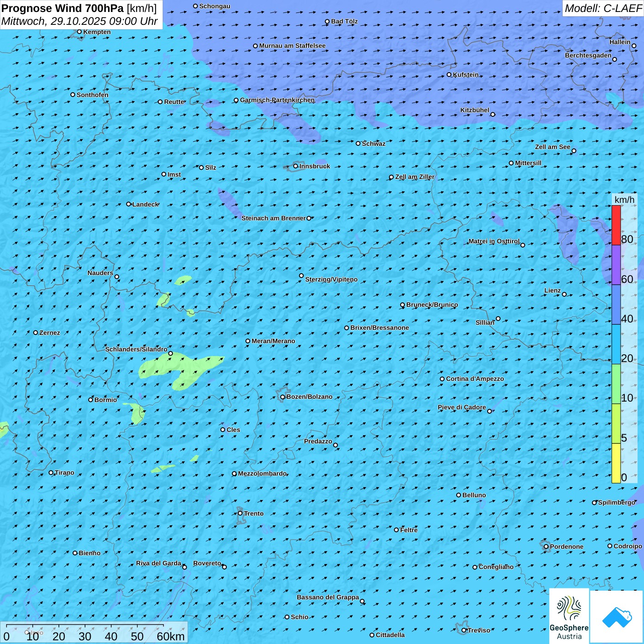Click the 'Predazzo' label
The height and width of the screenshot is (644, 644).
(x=318, y=441)
